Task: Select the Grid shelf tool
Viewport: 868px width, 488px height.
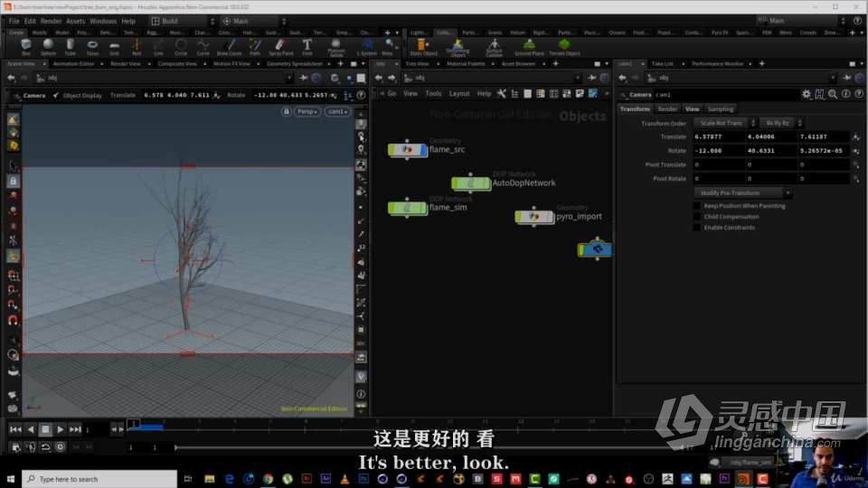Action: click(114, 46)
